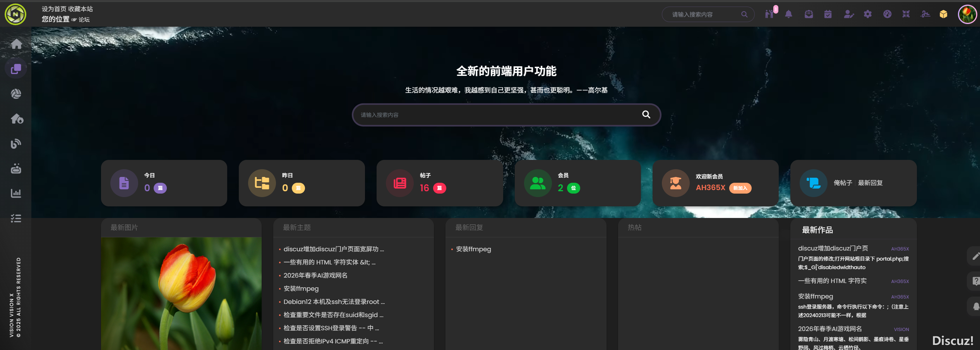The image size is (980, 350).
Task: Open the settings gear icon
Action: tap(868, 14)
